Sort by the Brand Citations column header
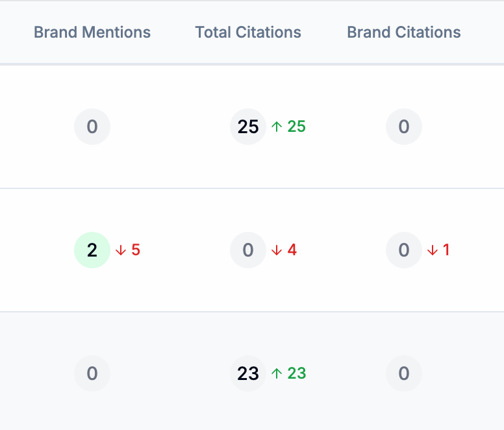The image size is (504, 430). point(404,32)
